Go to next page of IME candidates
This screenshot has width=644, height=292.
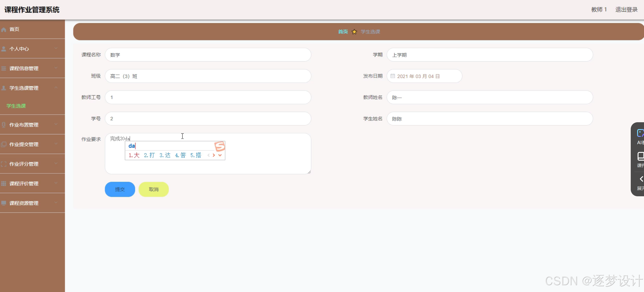pos(214,155)
